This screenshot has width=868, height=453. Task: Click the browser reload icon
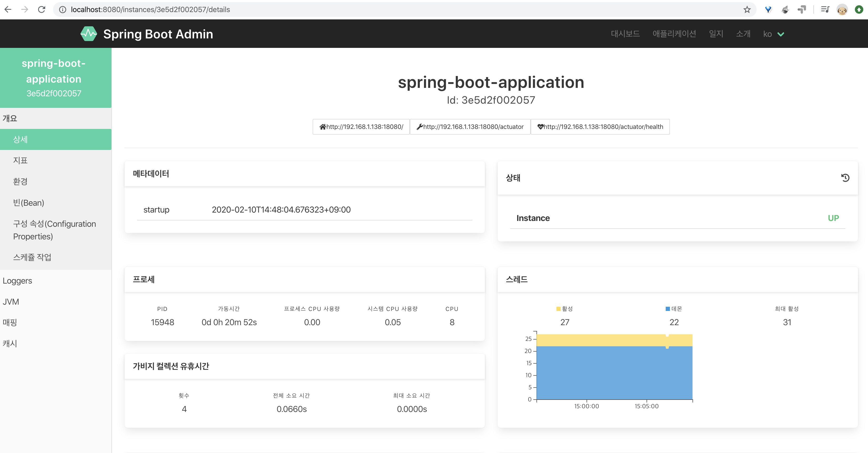[42, 9]
